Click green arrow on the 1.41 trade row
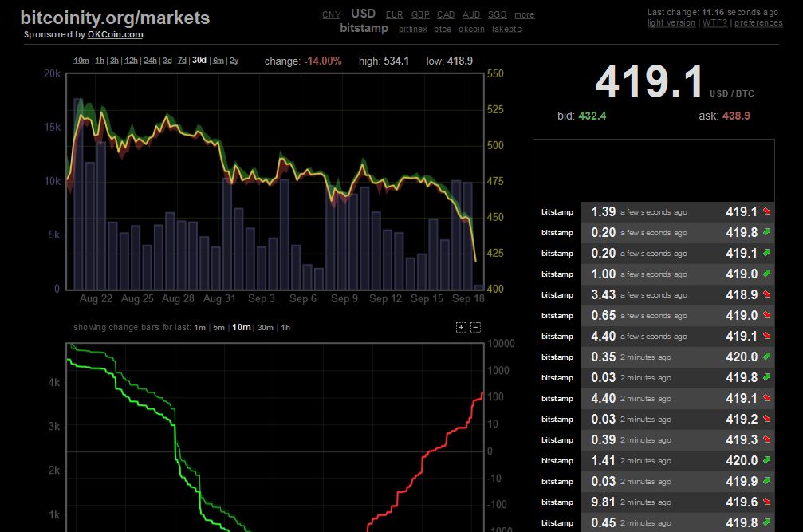The image size is (803, 532). point(766,459)
